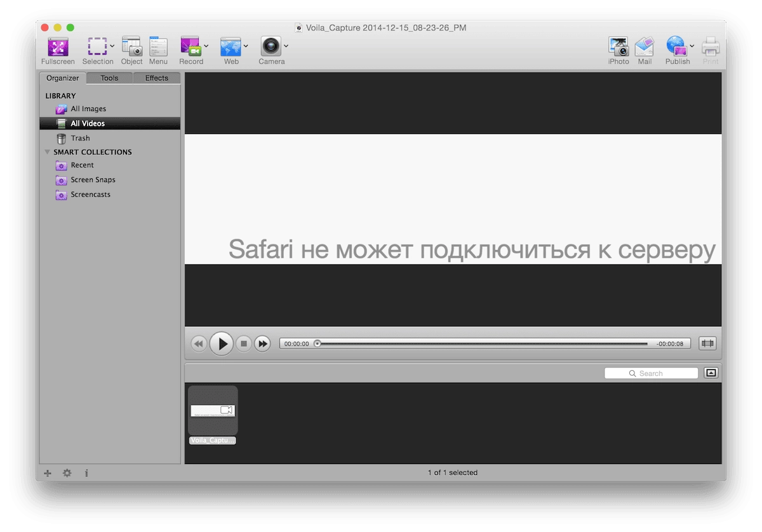Open the Recent smart collection
The height and width of the screenshot is (532, 762).
pyautogui.click(x=110, y=165)
